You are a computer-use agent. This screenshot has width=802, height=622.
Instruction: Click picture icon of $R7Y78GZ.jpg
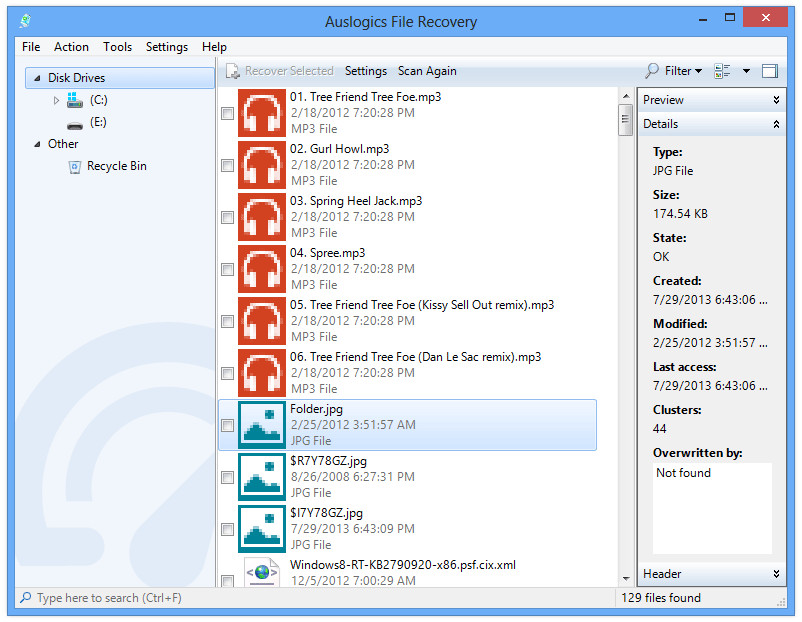point(261,477)
